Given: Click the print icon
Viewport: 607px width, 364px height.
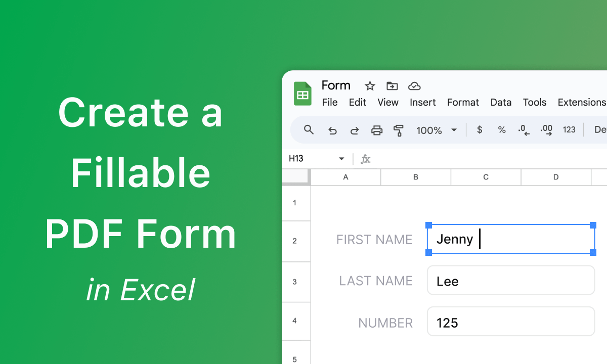Looking at the screenshot, I should 377,130.
